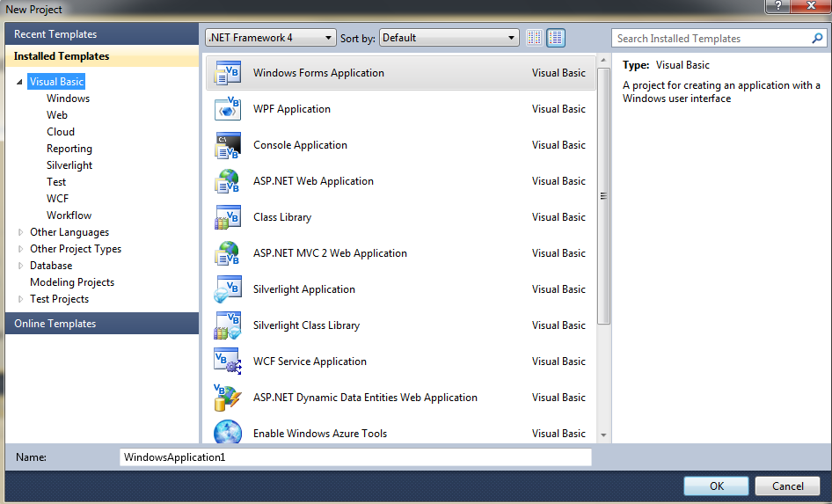832x504 pixels.
Task: Select the Windows Forms Application name
Action: [x=318, y=73]
